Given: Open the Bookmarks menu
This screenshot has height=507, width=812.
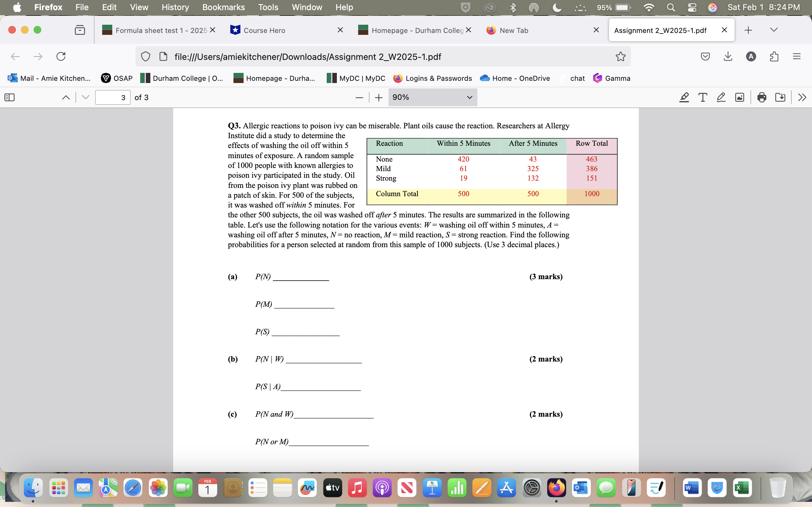Looking at the screenshot, I should (x=224, y=7).
